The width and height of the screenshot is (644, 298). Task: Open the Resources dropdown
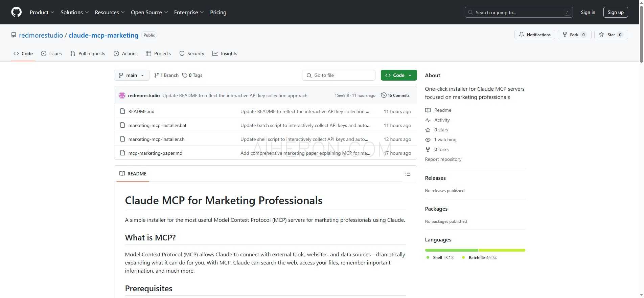[x=110, y=12]
